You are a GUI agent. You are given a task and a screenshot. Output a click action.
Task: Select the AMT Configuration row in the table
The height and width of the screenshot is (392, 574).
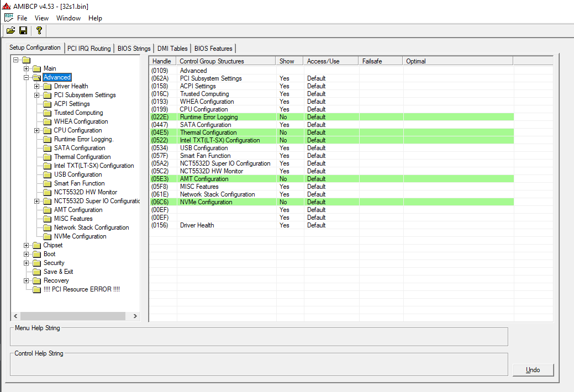331,179
